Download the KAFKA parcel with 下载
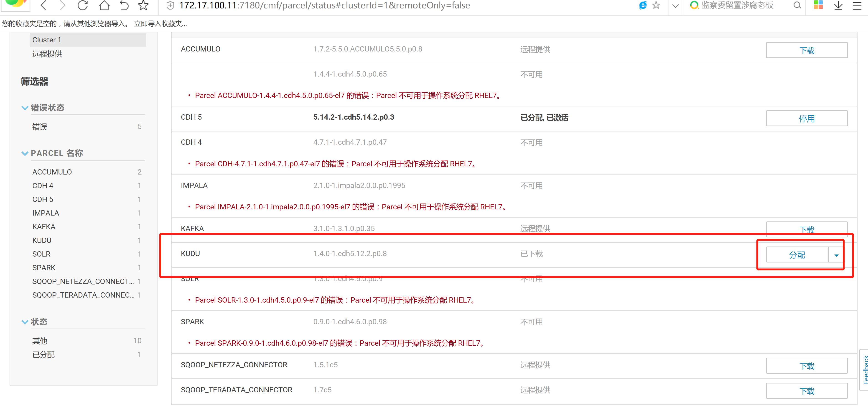868x419 pixels. point(807,229)
